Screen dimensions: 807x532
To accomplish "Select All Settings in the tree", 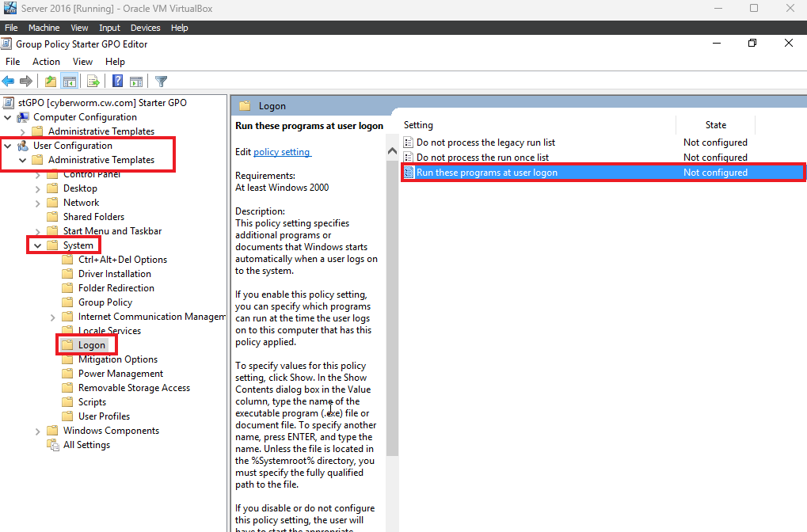I will tap(86, 445).
